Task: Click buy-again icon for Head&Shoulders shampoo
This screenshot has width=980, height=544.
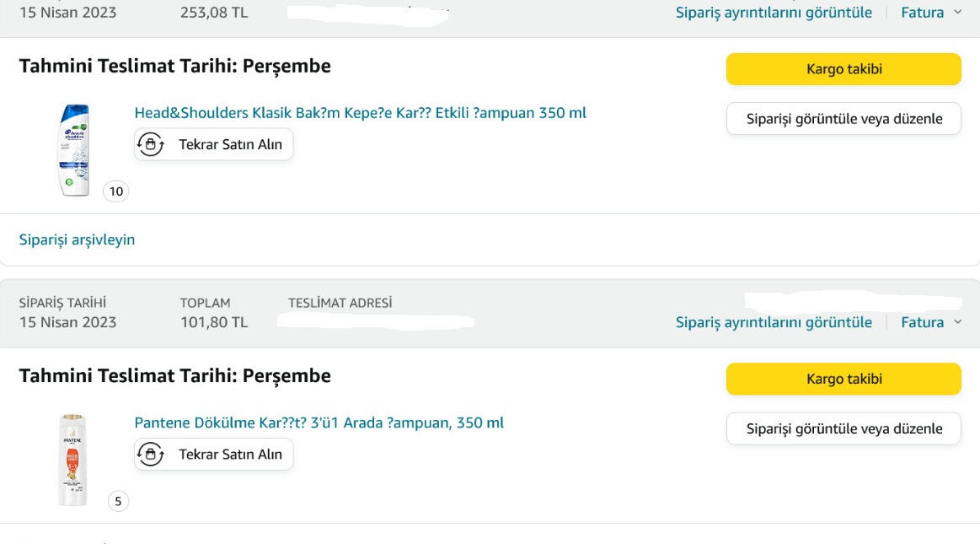Action: [151, 144]
